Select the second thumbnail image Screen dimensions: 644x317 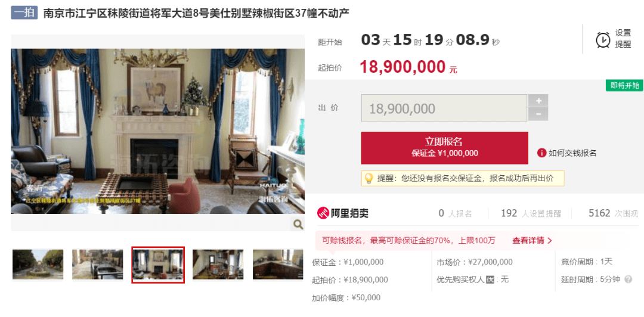[98, 265]
